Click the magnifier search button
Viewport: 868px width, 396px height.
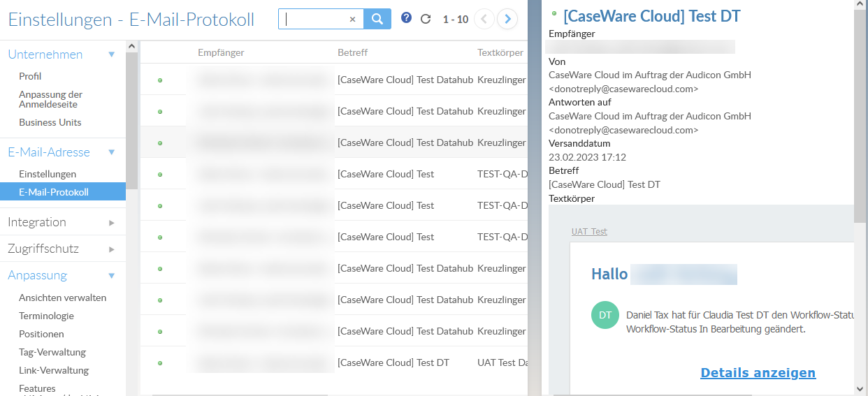tap(377, 19)
